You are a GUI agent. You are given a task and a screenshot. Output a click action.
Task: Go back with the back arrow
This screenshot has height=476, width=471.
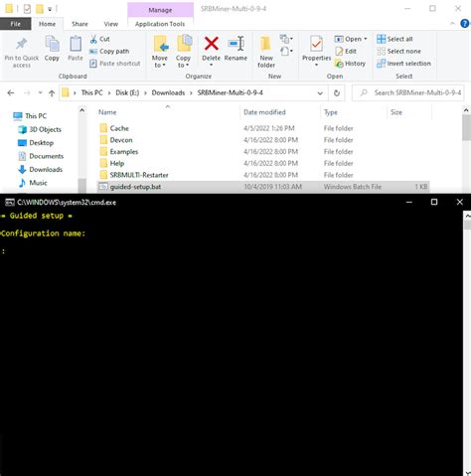point(11,93)
